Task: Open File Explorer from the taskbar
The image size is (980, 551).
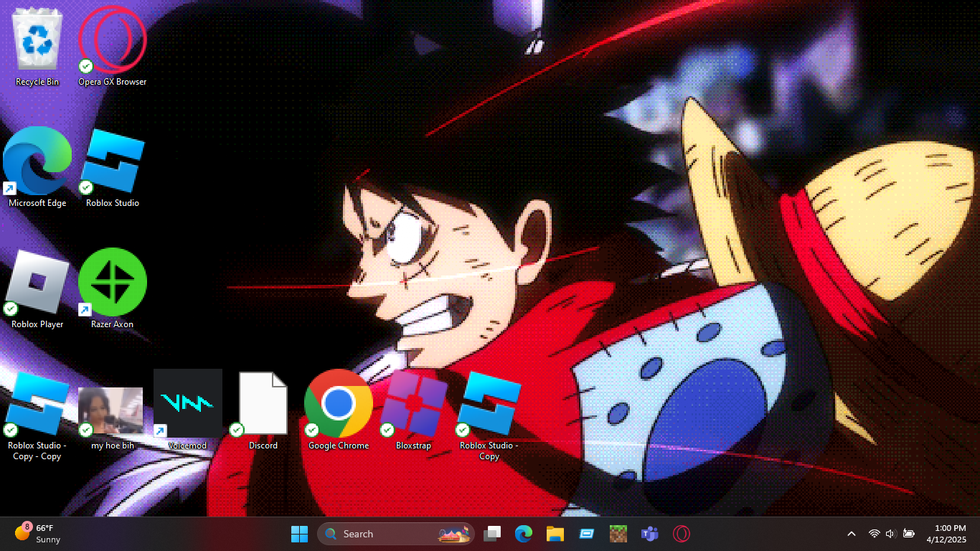Action: point(555,534)
